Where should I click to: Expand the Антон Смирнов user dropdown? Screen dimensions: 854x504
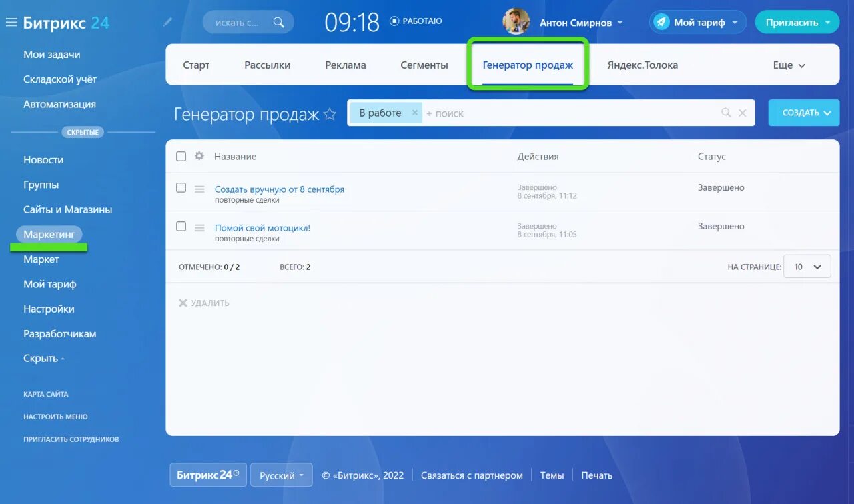(620, 23)
